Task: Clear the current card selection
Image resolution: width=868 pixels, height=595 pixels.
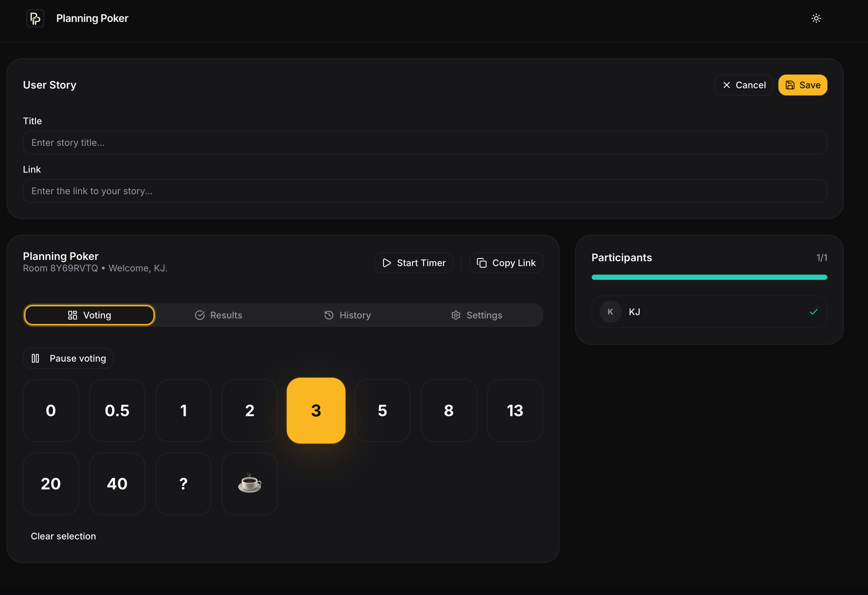Action: click(63, 536)
